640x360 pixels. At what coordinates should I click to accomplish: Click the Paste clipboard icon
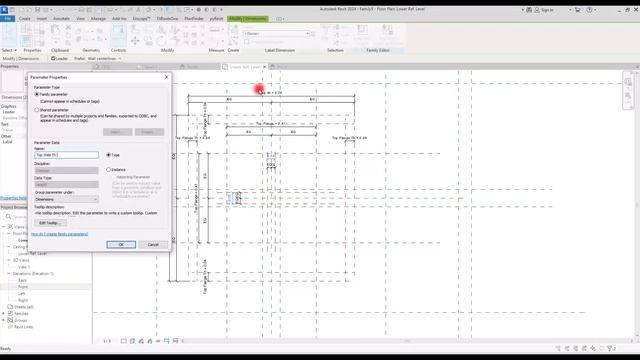(55, 30)
